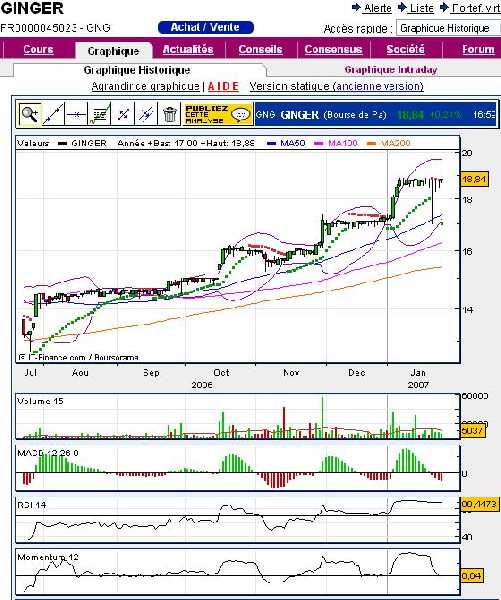Screen dimensions: 501x600
Task: Open the chart indicators settings icon
Action: (x=99, y=114)
